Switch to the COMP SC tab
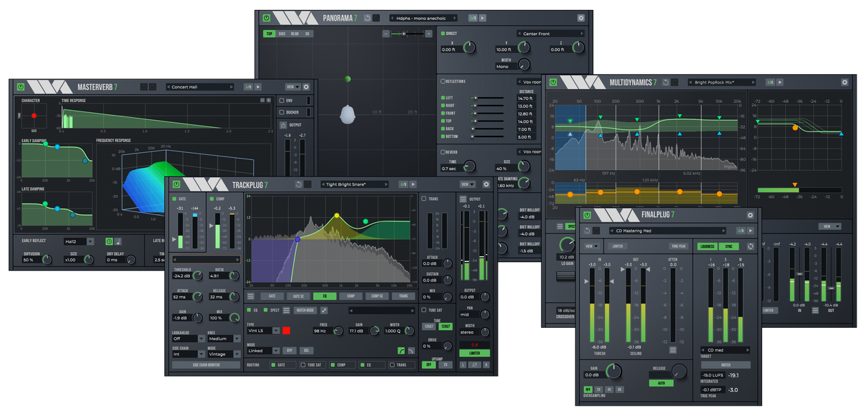The height and width of the screenshot is (410, 868). [377, 296]
